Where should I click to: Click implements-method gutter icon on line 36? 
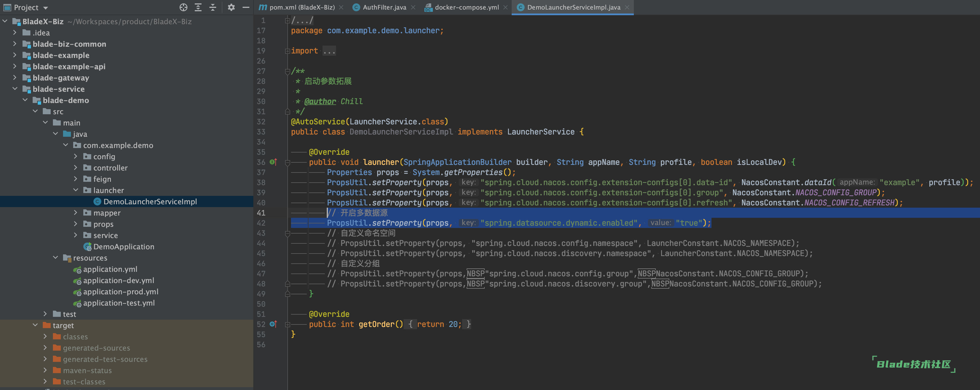pyautogui.click(x=273, y=162)
